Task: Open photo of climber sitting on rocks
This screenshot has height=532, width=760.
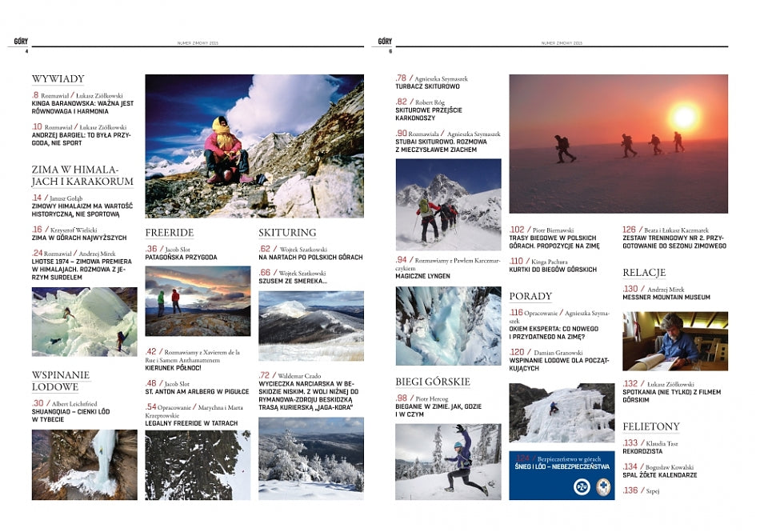Action: (x=254, y=146)
